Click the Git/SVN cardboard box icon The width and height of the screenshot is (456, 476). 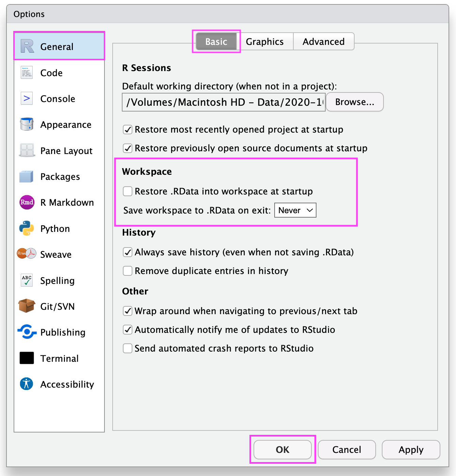(27, 306)
